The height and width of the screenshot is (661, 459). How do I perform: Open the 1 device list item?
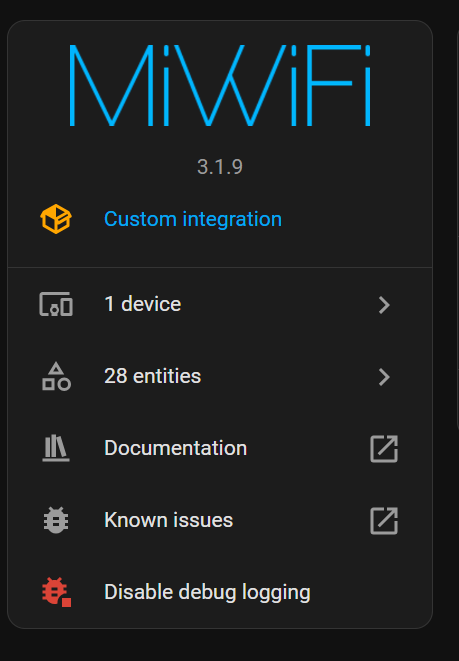[x=220, y=304]
